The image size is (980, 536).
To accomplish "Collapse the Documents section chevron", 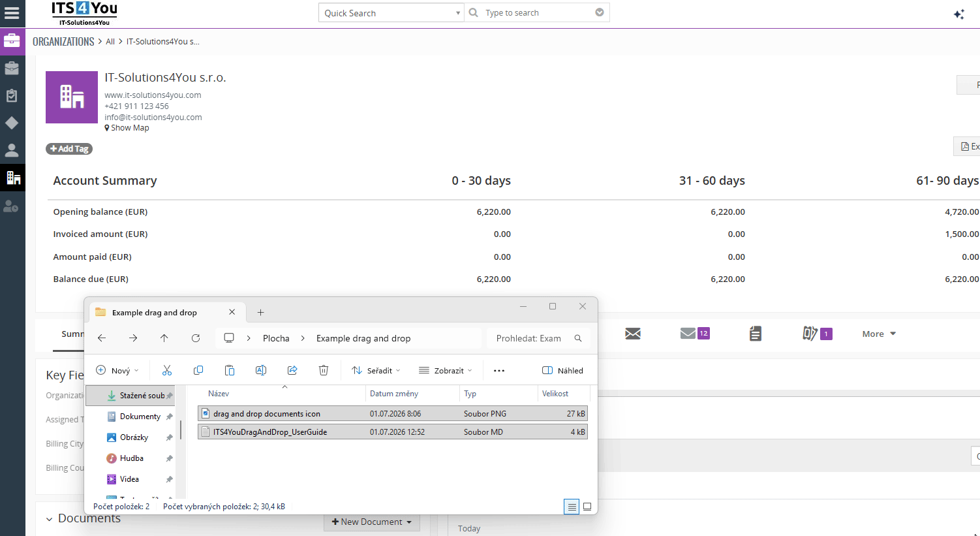I will point(49,519).
